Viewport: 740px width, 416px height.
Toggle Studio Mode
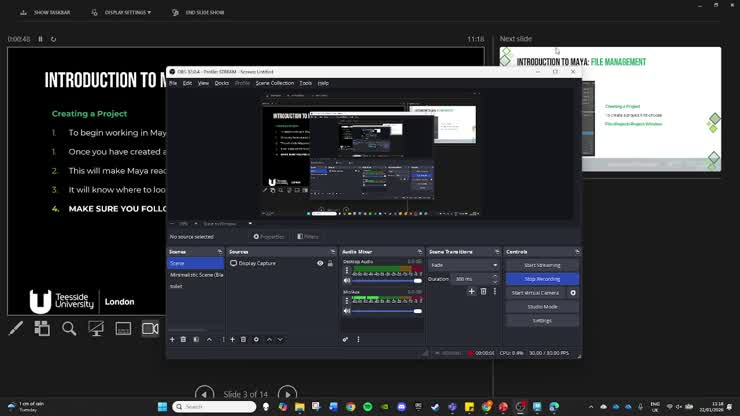tap(542, 307)
